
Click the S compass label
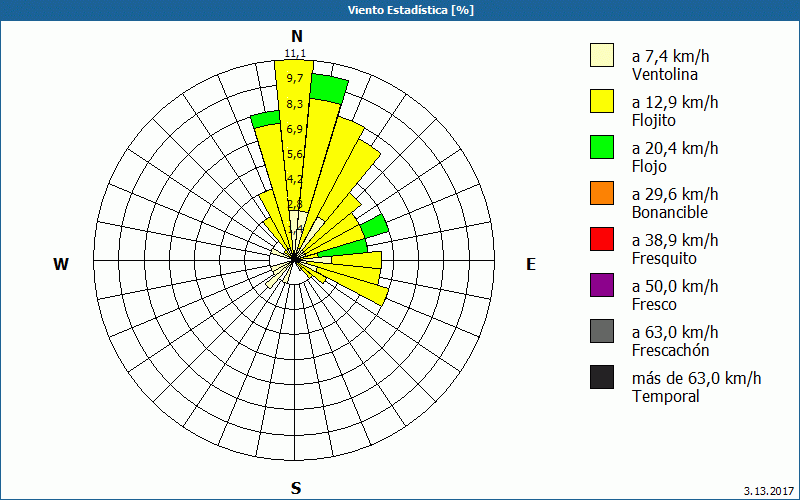[296, 488]
